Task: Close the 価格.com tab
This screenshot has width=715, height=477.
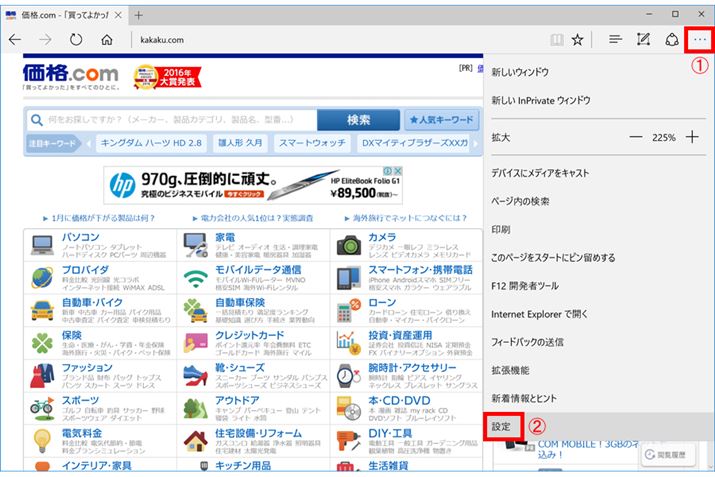Action: pyautogui.click(x=118, y=15)
